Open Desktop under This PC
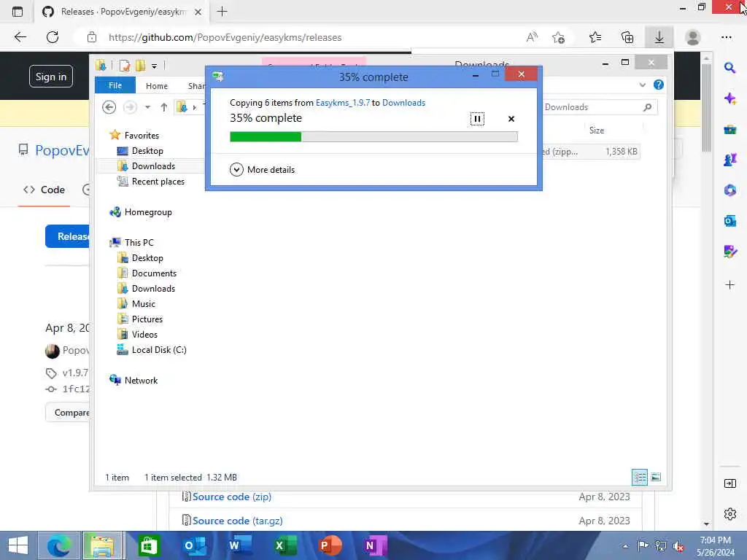747x560 pixels. (147, 257)
